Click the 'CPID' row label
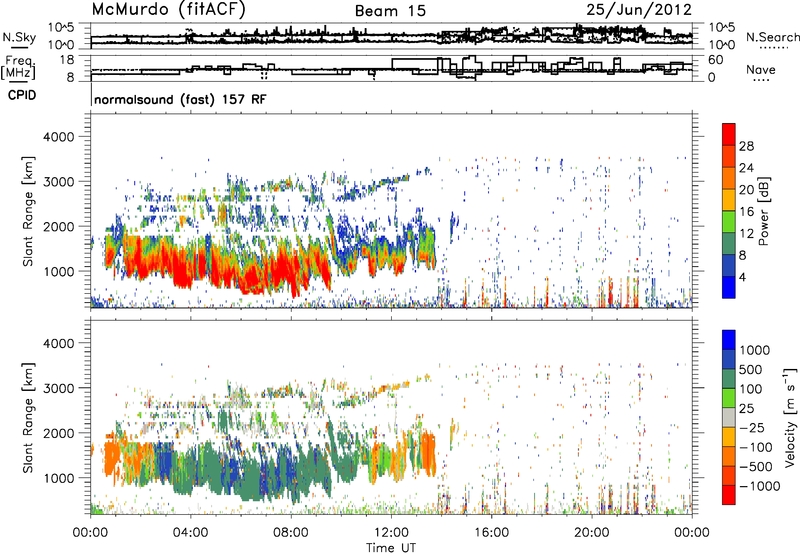 click(x=22, y=95)
